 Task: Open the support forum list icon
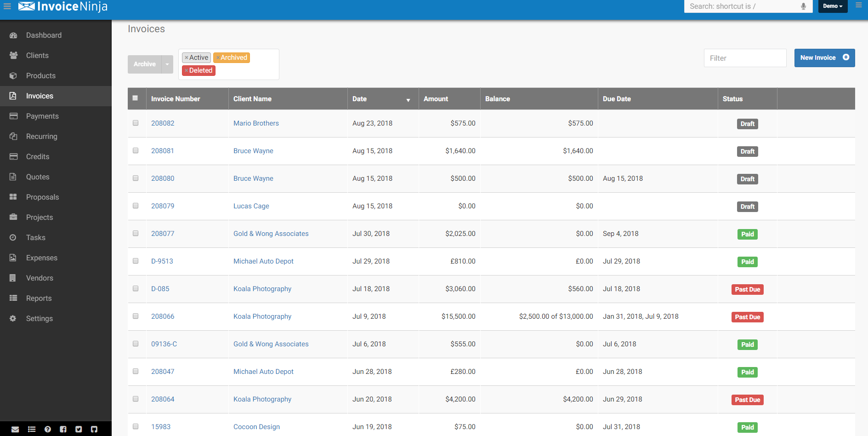tap(32, 429)
